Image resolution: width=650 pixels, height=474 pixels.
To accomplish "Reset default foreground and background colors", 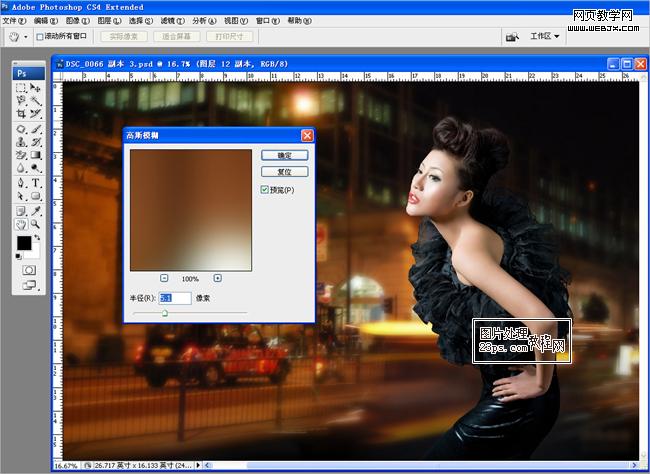I will 18,257.
